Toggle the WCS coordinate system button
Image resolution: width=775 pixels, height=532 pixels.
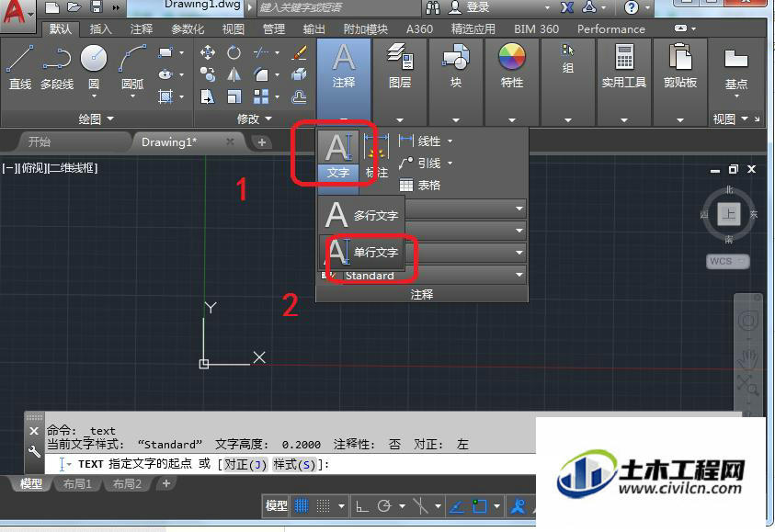click(x=727, y=261)
